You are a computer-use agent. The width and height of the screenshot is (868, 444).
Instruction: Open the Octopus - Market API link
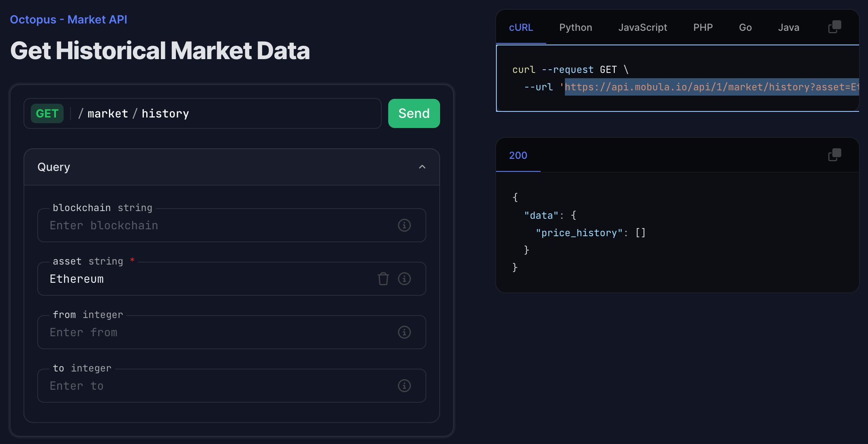(68, 19)
